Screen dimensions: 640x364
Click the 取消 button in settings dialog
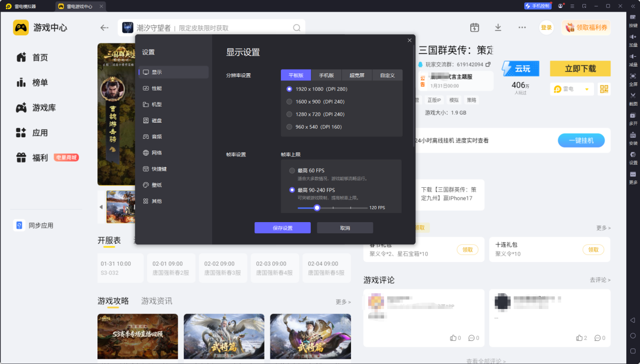click(345, 228)
